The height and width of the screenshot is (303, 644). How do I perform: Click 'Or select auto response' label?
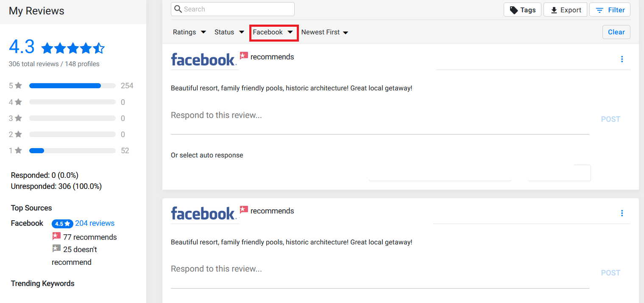coord(207,155)
